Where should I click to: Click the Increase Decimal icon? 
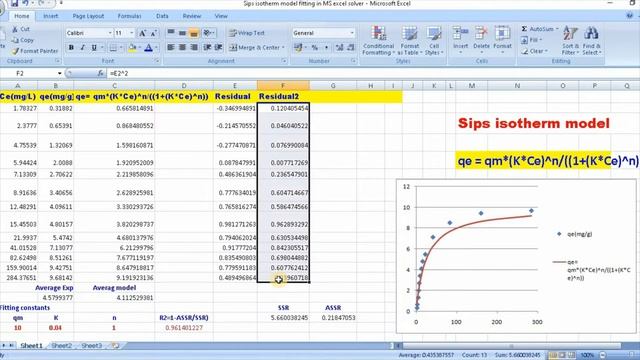[339, 48]
